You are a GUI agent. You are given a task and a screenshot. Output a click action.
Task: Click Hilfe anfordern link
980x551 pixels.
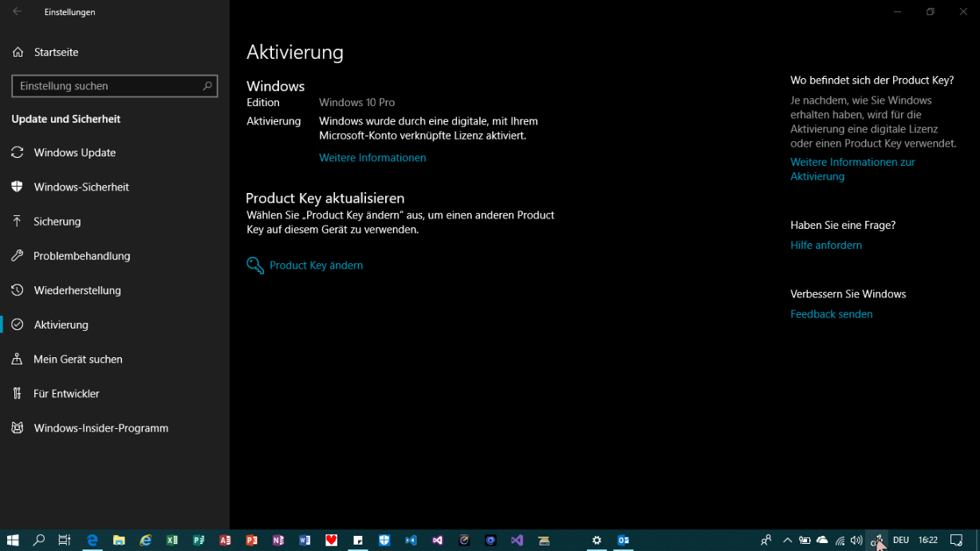point(826,246)
